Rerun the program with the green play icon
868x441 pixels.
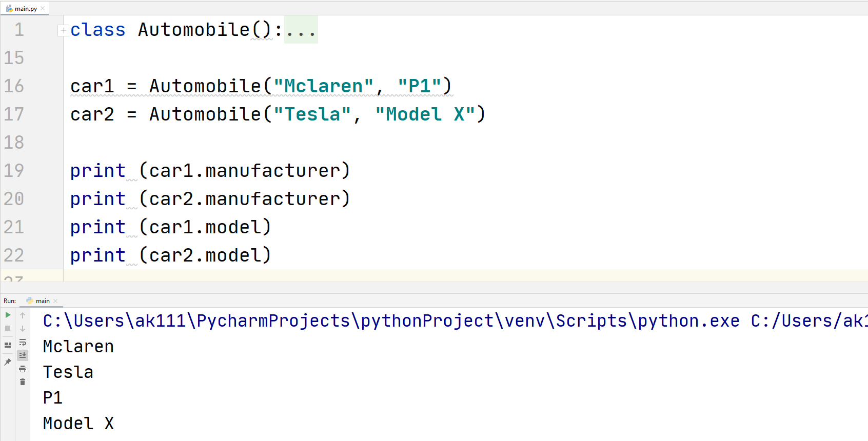click(8, 315)
